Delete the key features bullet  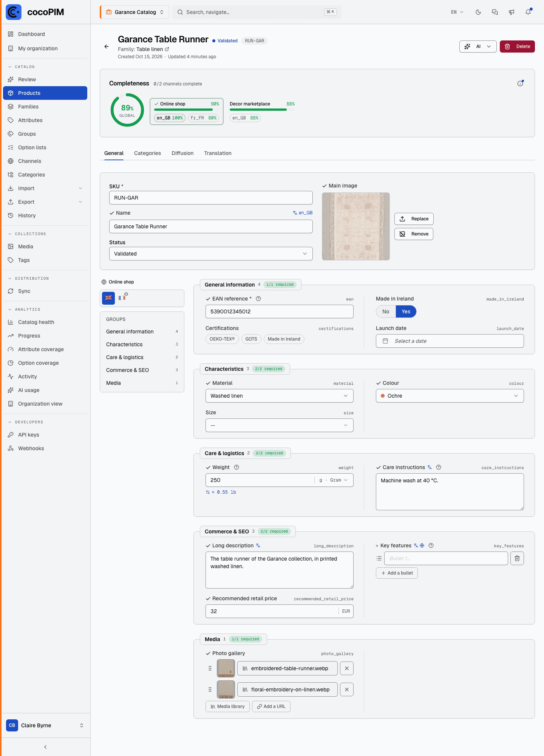[517, 558]
